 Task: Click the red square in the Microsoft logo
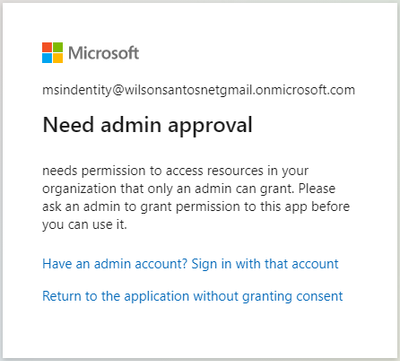(47, 47)
